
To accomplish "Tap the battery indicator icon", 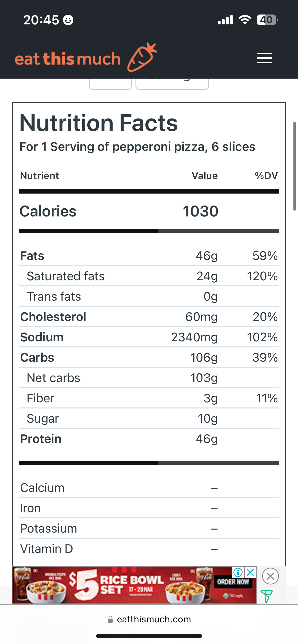I will click(267, 20).
